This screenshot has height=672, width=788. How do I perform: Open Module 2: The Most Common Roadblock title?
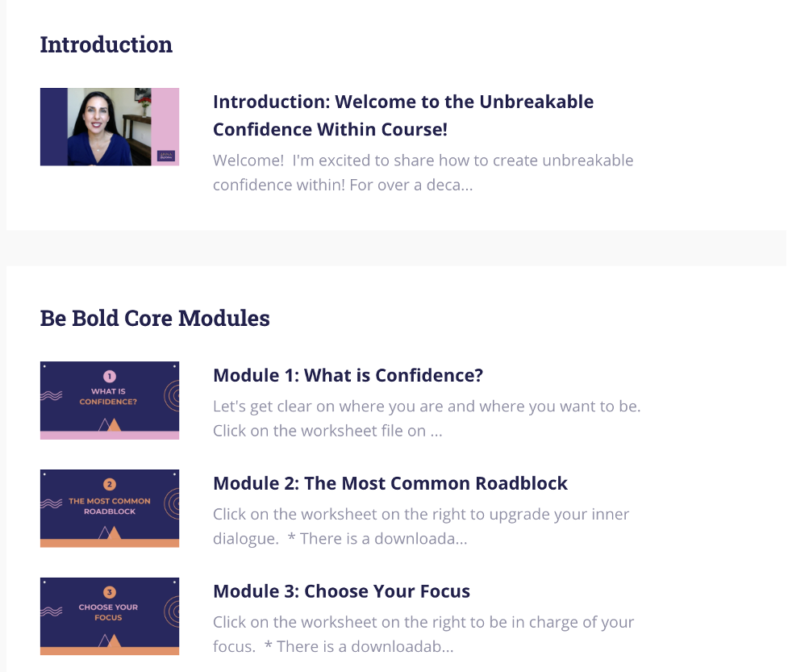[x=390, y=483]
